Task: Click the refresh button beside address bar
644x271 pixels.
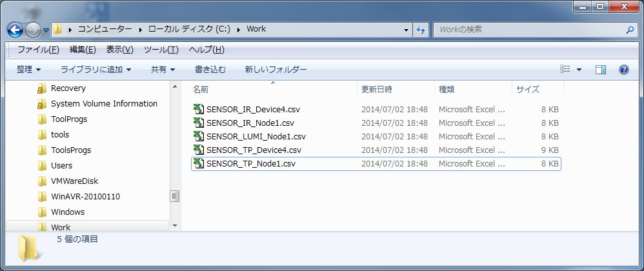Action: [421, 30]
